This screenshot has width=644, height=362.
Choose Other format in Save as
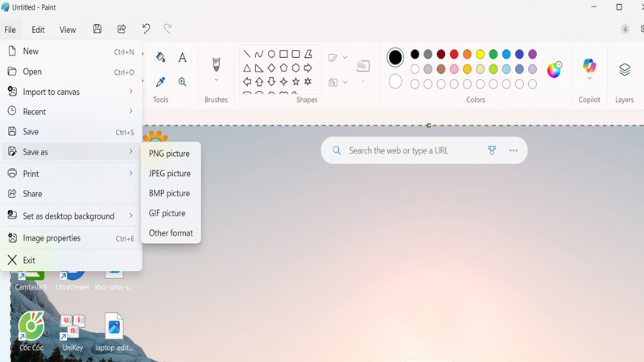pos(171,232)
